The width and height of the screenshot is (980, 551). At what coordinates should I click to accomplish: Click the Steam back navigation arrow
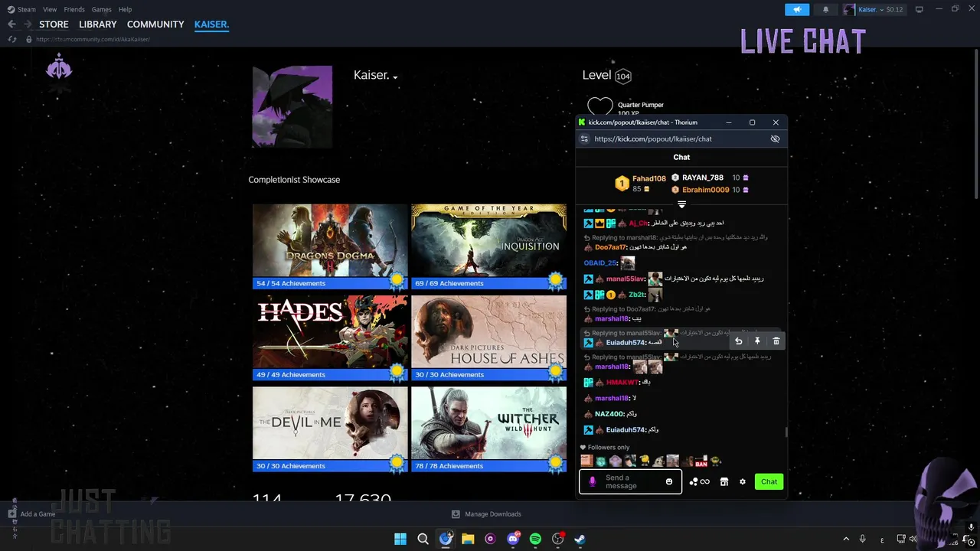coord(11,24)
